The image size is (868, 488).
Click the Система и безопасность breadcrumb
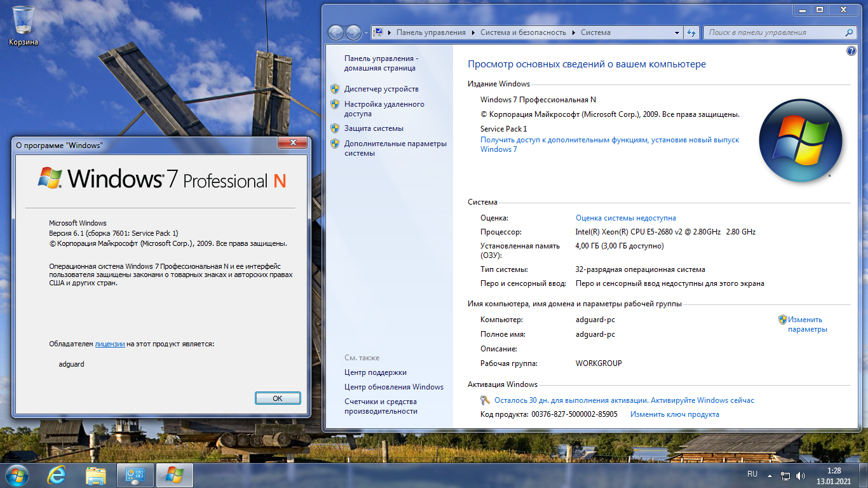523,32
